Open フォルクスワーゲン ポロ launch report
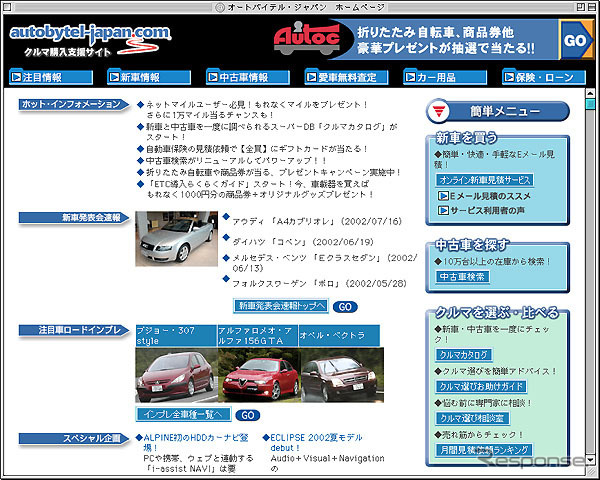The image size is (600, 480). pos(319,284)
